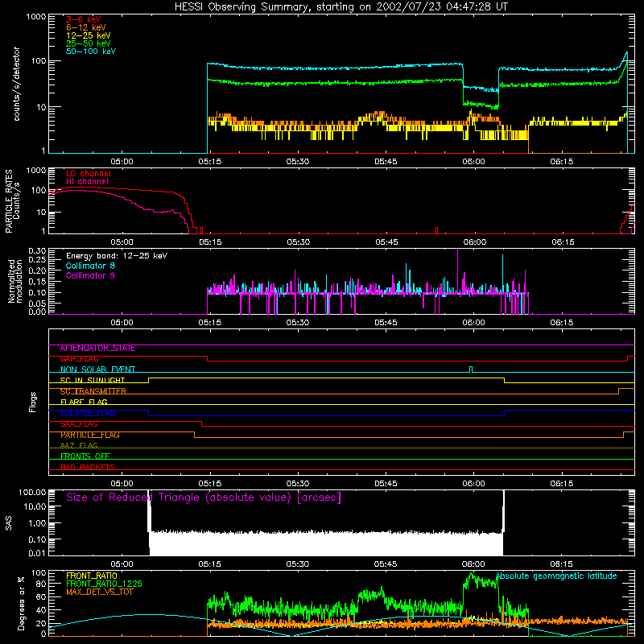Click the 06:15 tick under the Flags panel
644x644 pixels.
click(x=561, y=484)
